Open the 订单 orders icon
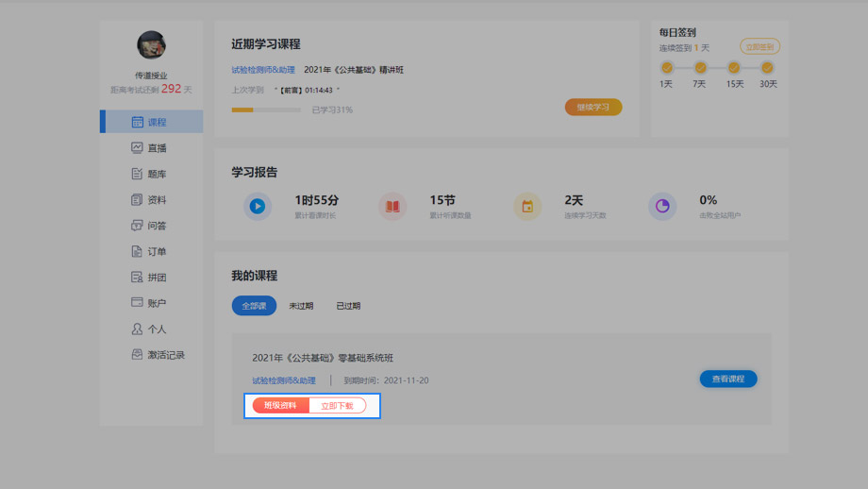 [x=138, y=252]
